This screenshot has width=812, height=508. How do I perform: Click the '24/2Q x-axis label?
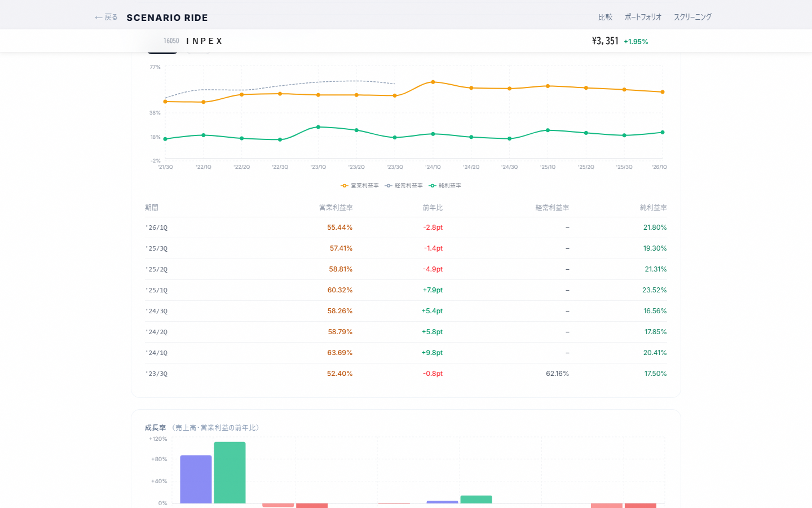point(471,167)
